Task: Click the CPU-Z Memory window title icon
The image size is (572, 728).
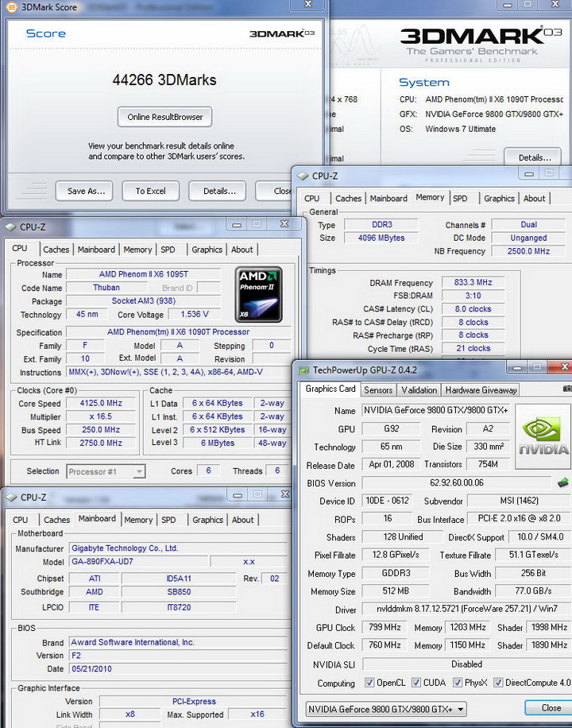Action: point(303,176)
